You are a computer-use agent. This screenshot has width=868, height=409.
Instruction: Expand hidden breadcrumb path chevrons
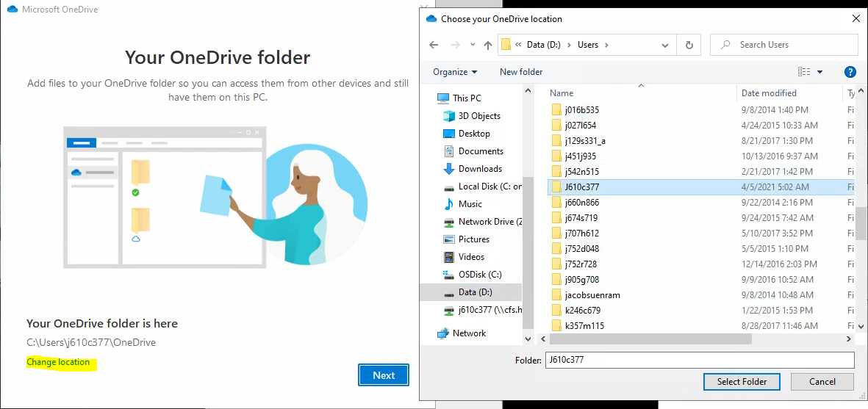click(519, 45)
